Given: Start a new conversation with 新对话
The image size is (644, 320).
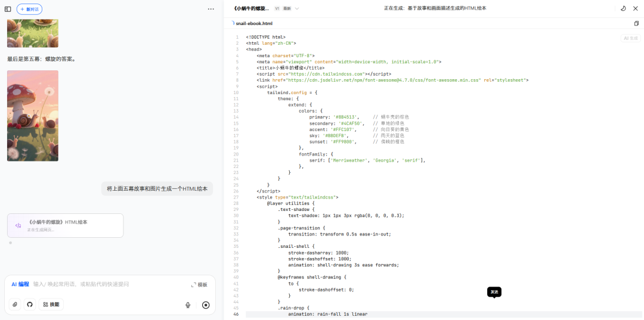Looking at the screenshot, I should [x=29, y=9].
